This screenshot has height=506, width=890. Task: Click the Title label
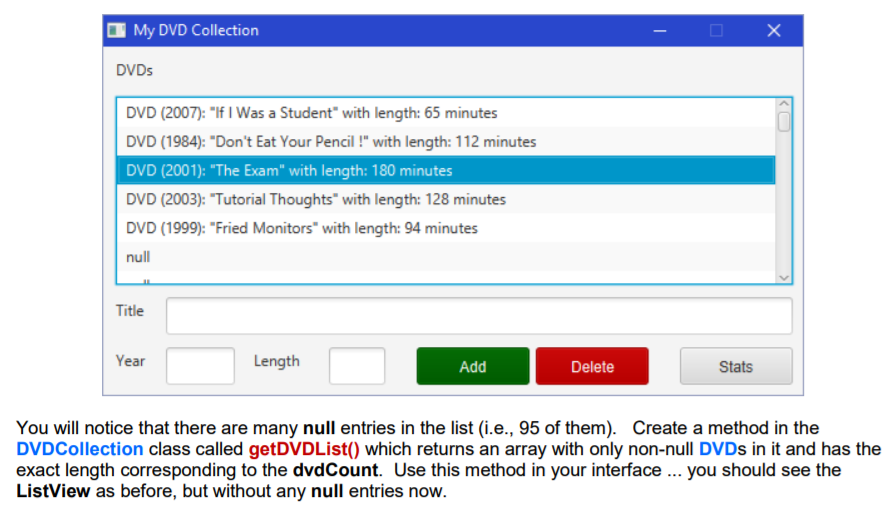click(130, 311)
